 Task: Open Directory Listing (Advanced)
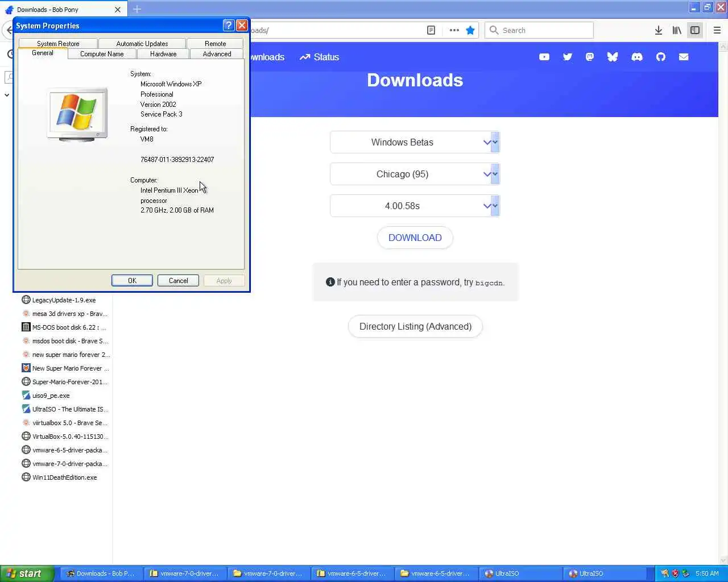[415, 326]
